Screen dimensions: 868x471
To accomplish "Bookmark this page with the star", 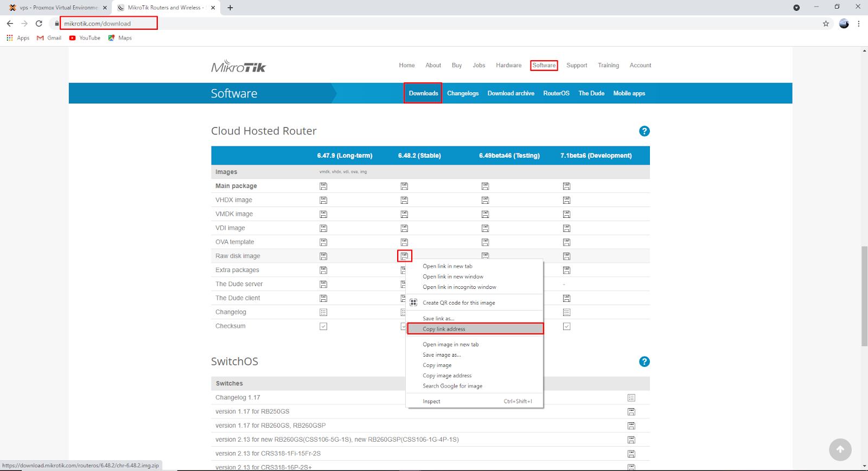I will point(826,23).
